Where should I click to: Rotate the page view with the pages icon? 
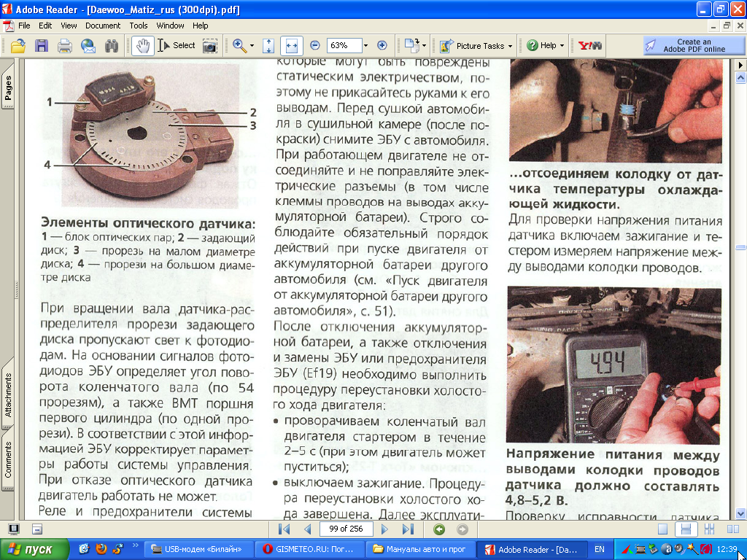pos(411,46)
